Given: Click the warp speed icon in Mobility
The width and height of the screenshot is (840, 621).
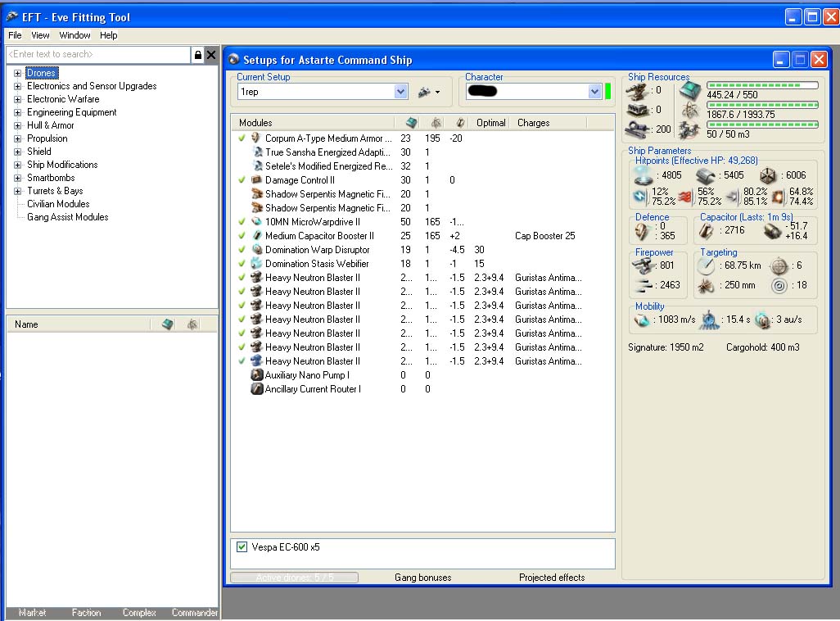Looking at the screenshot, I should click(762, 320).
